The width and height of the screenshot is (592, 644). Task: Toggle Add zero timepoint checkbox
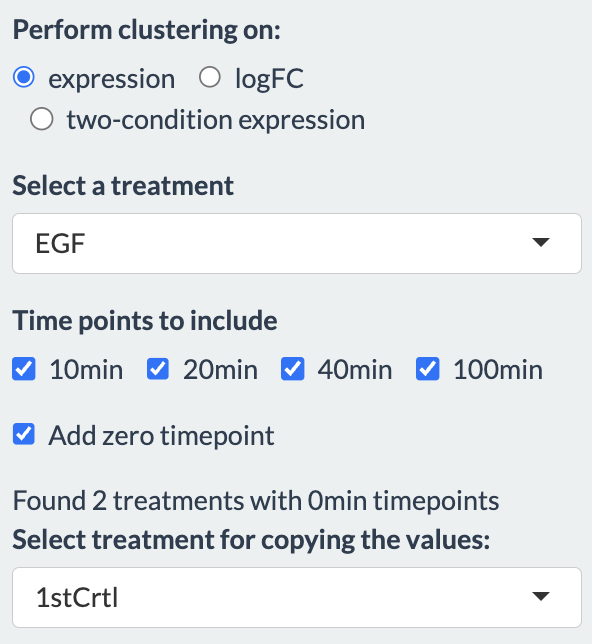(24, 435)
